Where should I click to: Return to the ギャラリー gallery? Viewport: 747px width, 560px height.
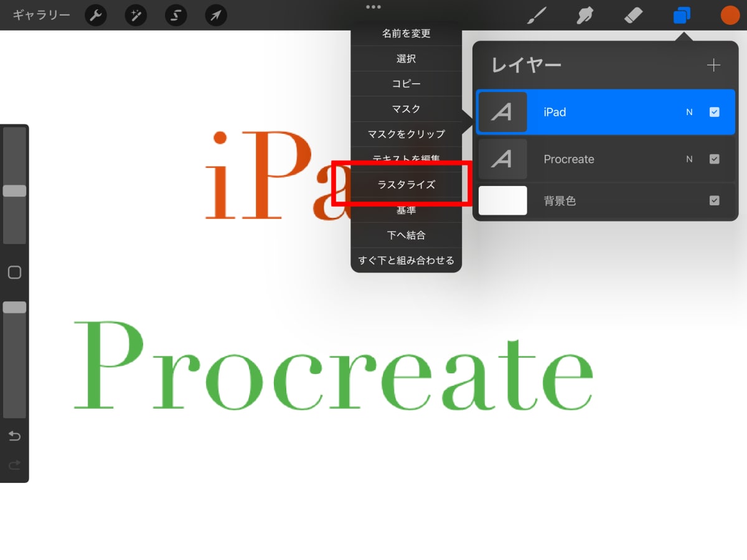pyautogui.click(x=41, y=15)
